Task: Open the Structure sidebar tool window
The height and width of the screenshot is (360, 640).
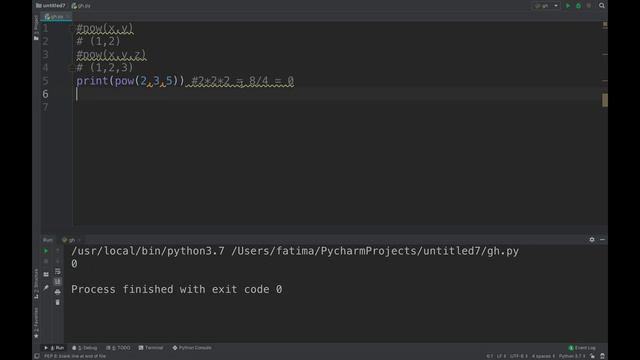Action: point(36,283)
